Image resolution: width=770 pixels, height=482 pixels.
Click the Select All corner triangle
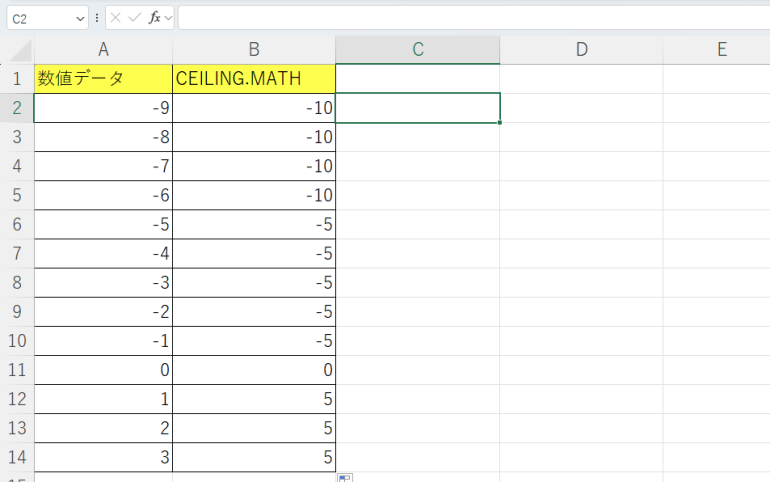click(22, 51)
